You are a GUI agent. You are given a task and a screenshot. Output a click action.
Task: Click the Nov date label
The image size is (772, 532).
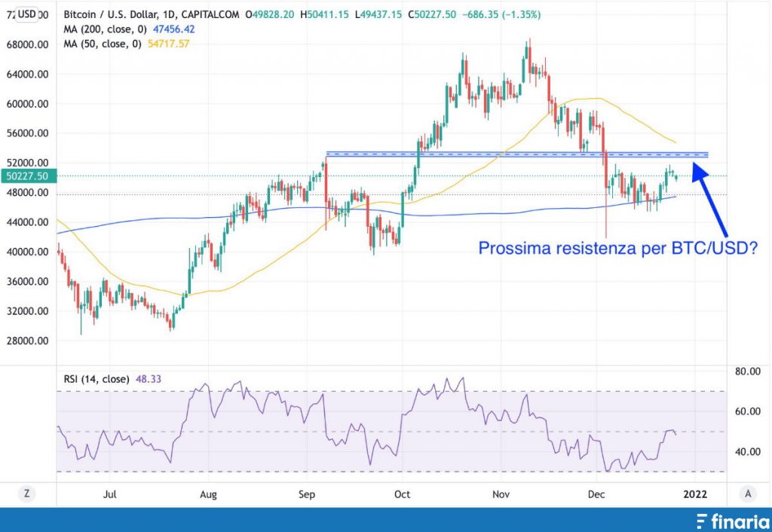(x=501, y=494)
